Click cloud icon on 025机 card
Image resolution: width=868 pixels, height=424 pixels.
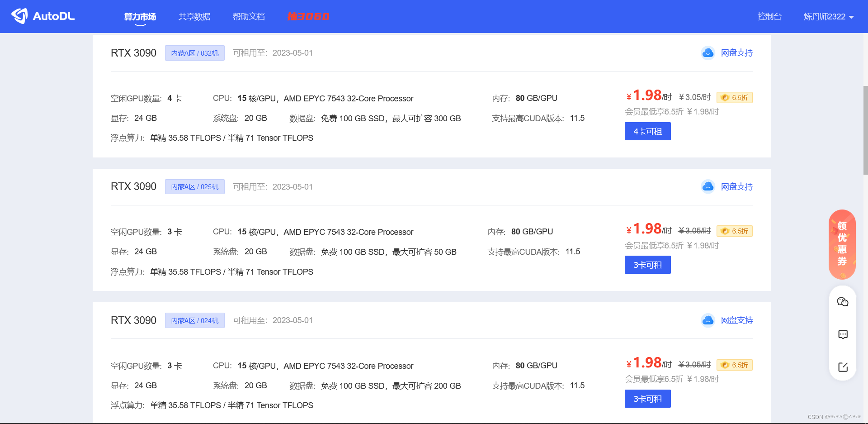[x=708, y=186]
